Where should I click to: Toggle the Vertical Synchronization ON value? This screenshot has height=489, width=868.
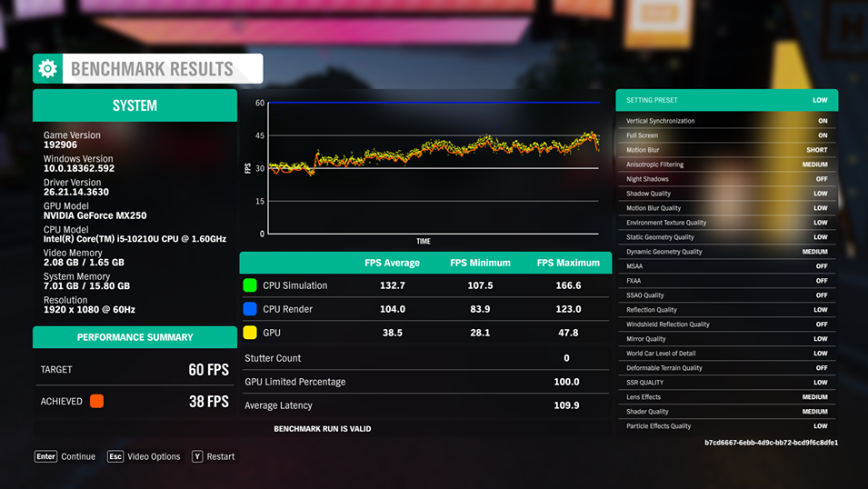(x=822, y=121)
